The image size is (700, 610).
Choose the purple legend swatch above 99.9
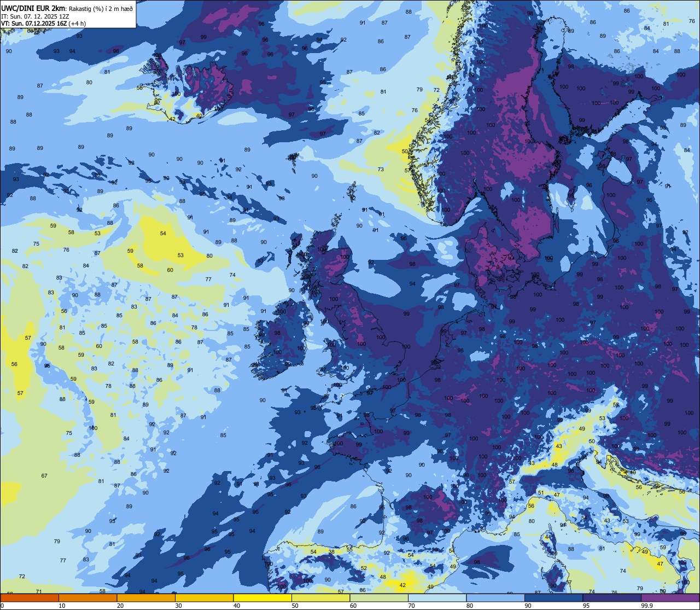(670, 597)
